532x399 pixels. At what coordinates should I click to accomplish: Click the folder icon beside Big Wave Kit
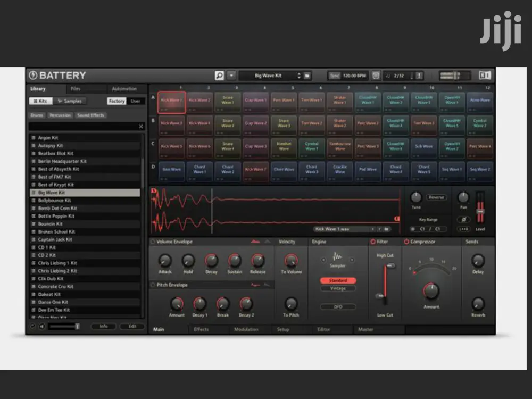307,76
